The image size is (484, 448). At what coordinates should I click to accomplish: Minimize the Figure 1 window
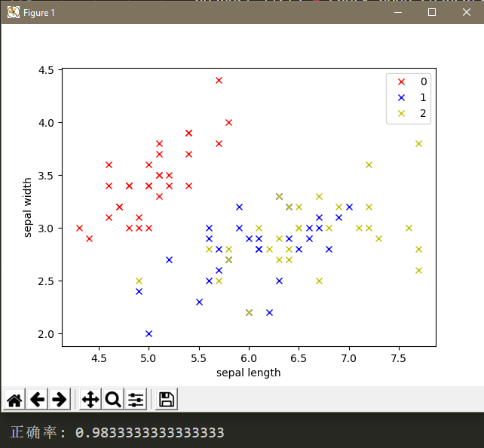click(x=398, y=12)
